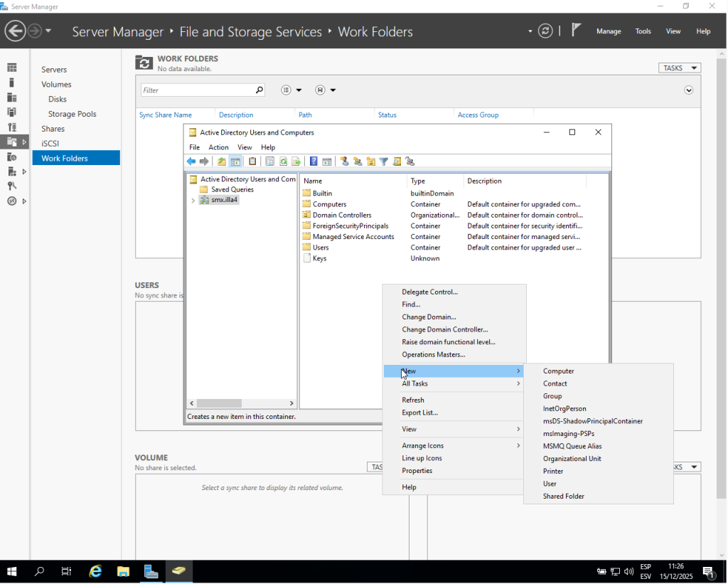728x584 pixels.
Task: Open the TASKS dropdown for Work Folders
Action: coord(680,68)
